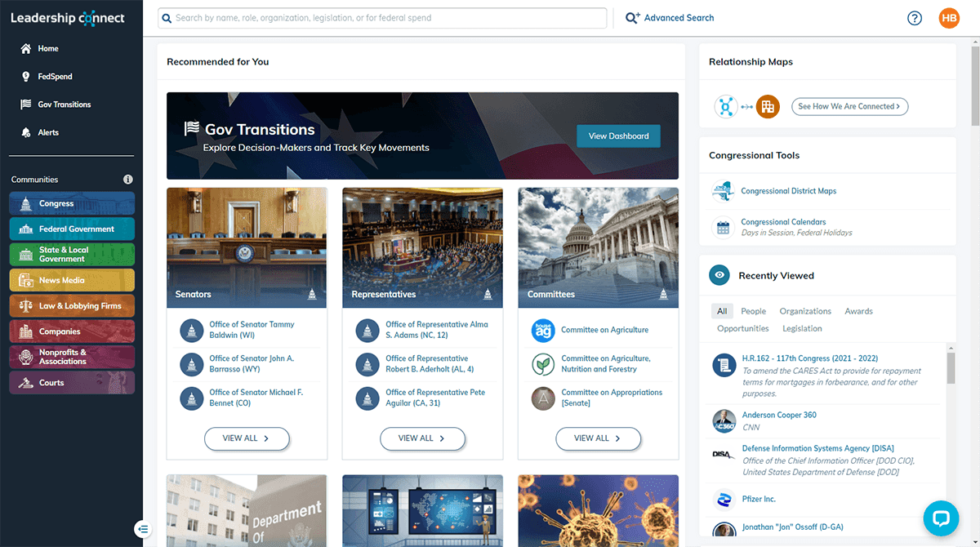Open Congressional District Maps link
980x547 pixels.
(x=788, y=191)
